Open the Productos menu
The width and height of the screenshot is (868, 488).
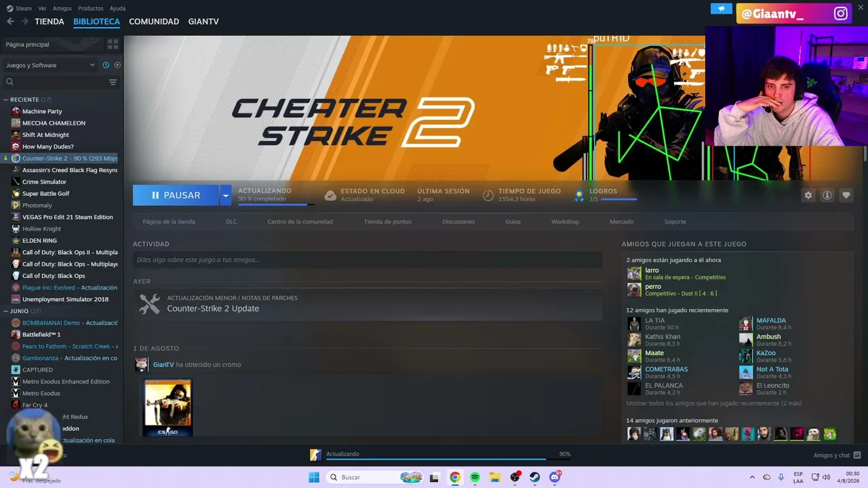(x=91, y=8)
